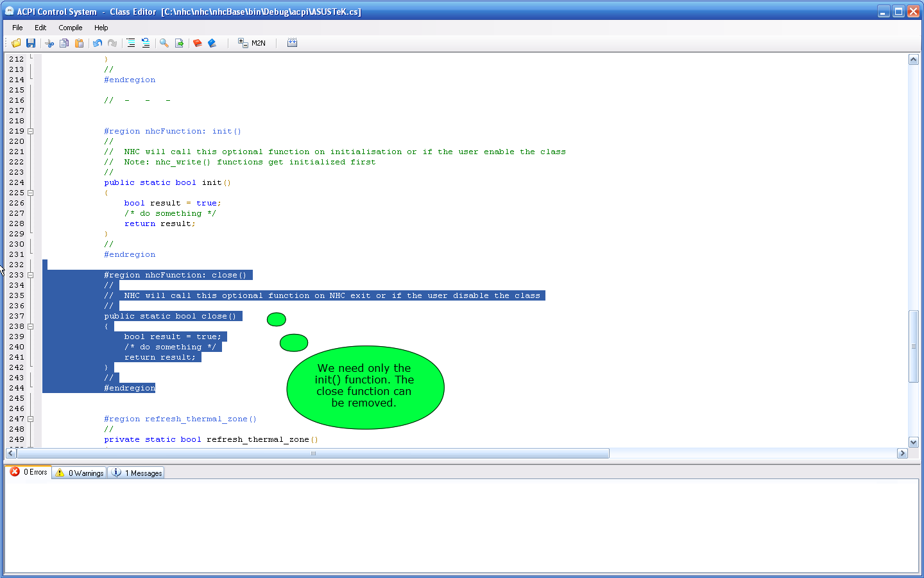Click the blue book toolbar icon
Viewport: 924px width, 578px height.
(x=212, y=43)
